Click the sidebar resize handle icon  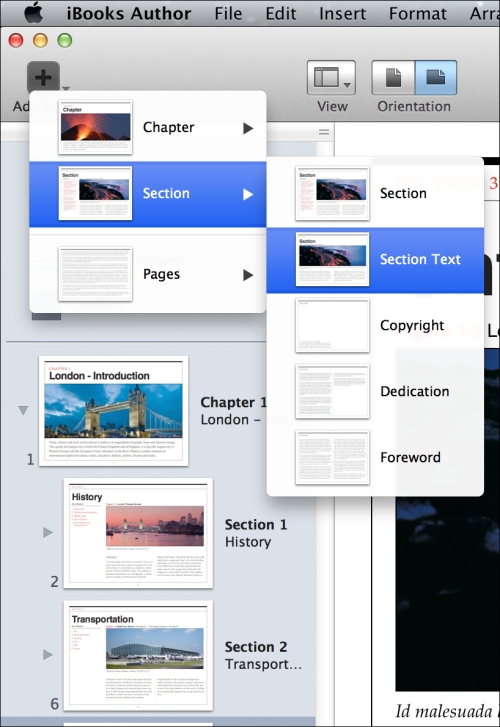(324, 132)
